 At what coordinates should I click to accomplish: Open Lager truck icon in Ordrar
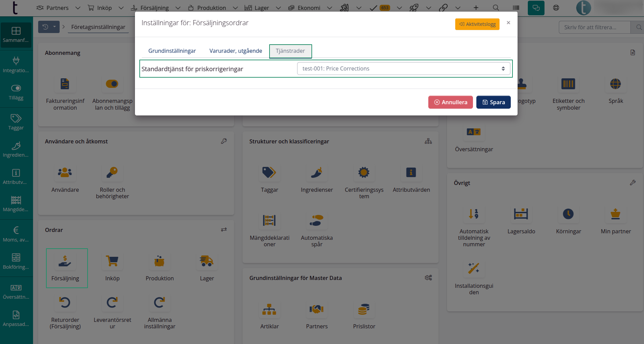(206, 261)
